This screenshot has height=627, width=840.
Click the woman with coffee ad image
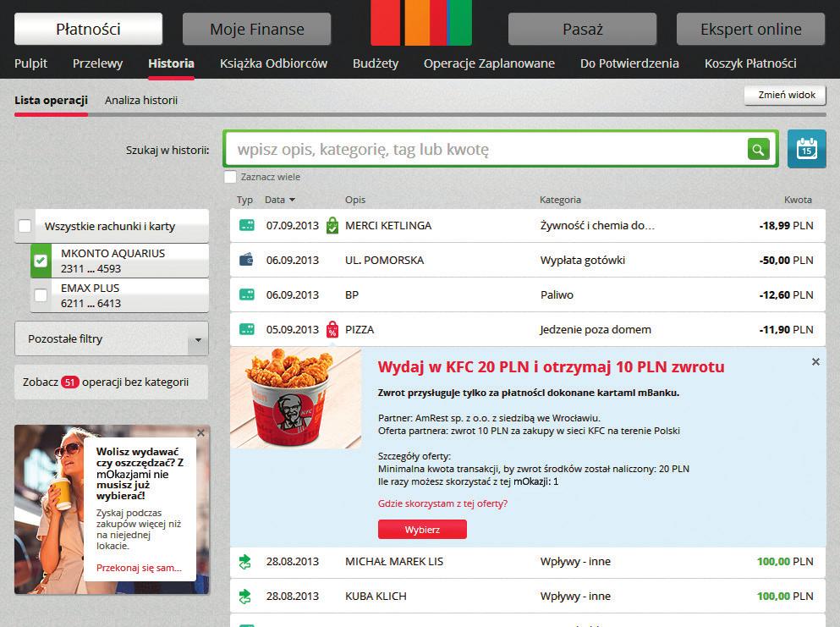point(49,509)
